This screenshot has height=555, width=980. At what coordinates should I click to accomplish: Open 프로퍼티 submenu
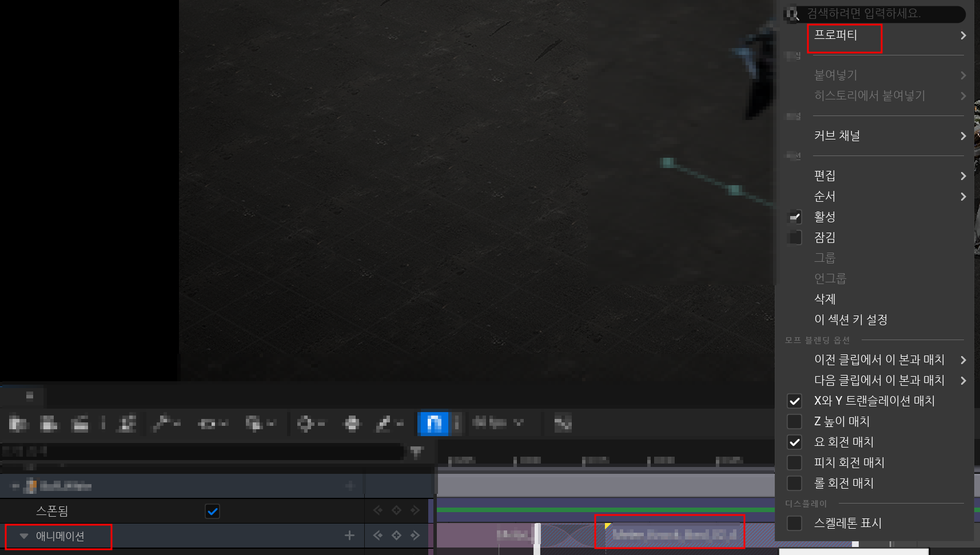pos(875,35)
